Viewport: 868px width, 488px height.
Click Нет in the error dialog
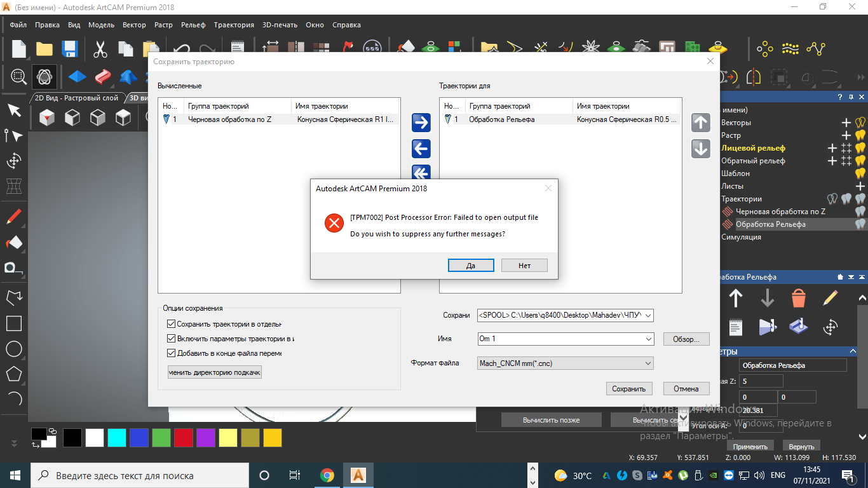coord(524,266)
